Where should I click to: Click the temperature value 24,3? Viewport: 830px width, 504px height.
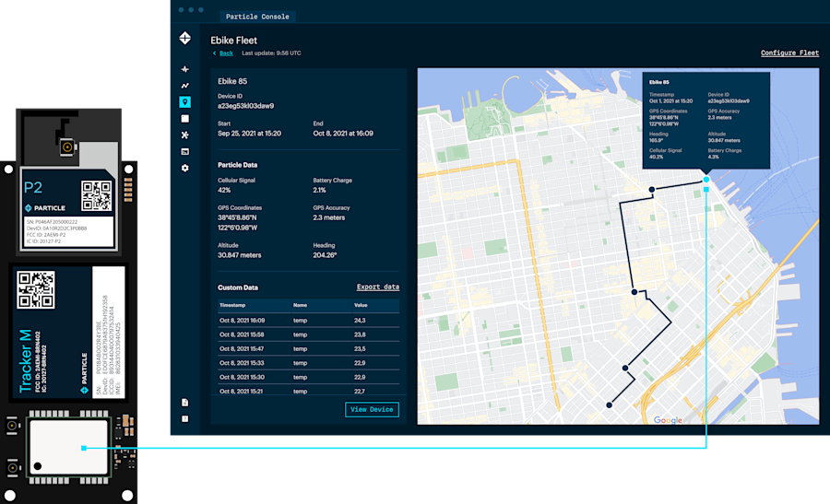360,321
